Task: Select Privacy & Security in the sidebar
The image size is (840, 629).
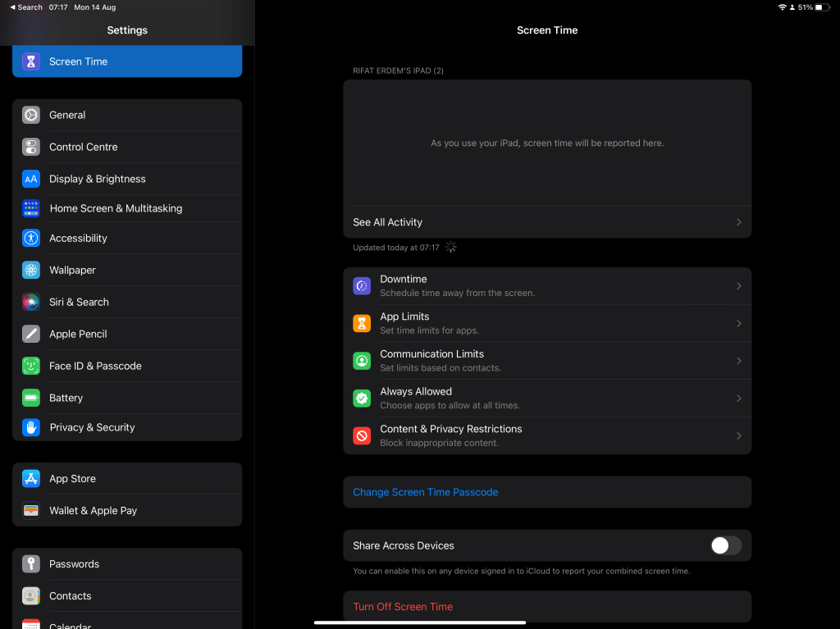Action: point(127,427)
